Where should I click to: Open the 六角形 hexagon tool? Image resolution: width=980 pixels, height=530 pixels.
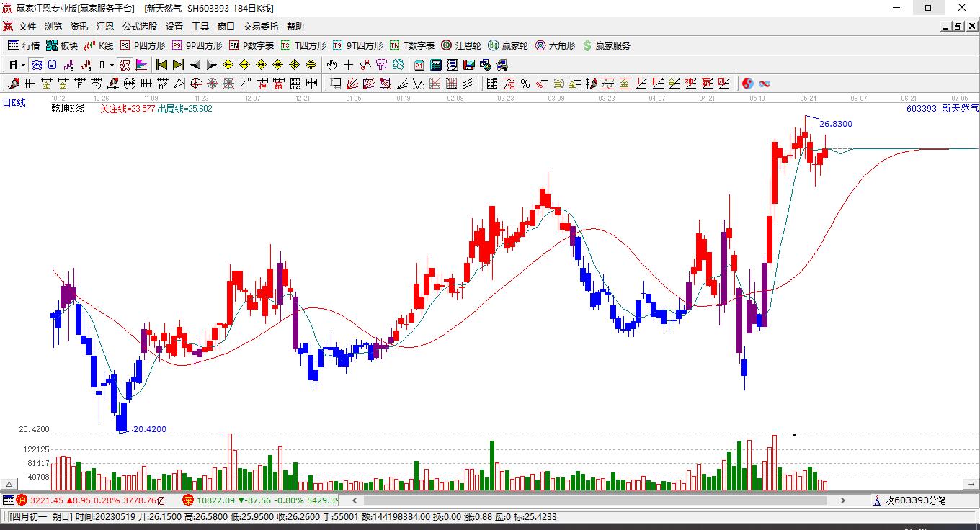point(555,45)
